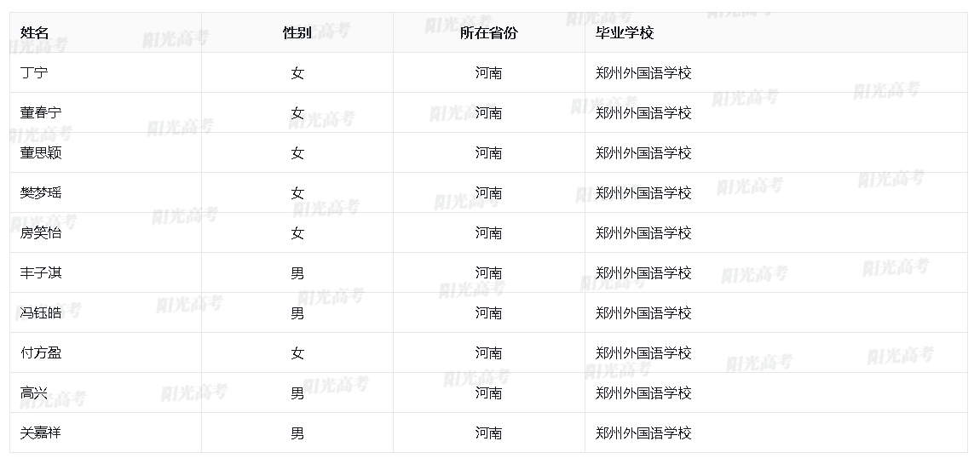
Task: Select the name 房笑怡
Action: click(41, 233)
